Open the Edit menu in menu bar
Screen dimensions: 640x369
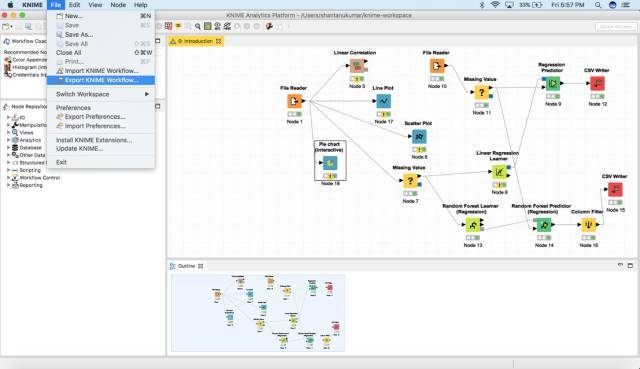[x=74, y=5]
